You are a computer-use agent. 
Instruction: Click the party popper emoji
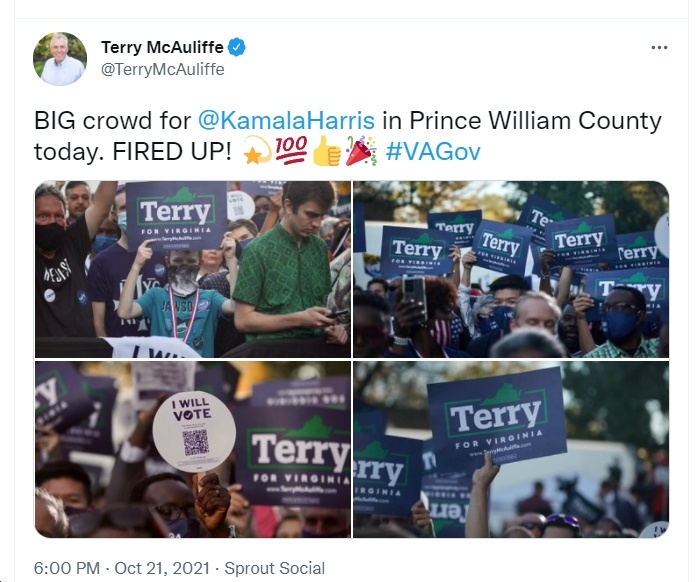pyautogui.click(x=361, y=151)
